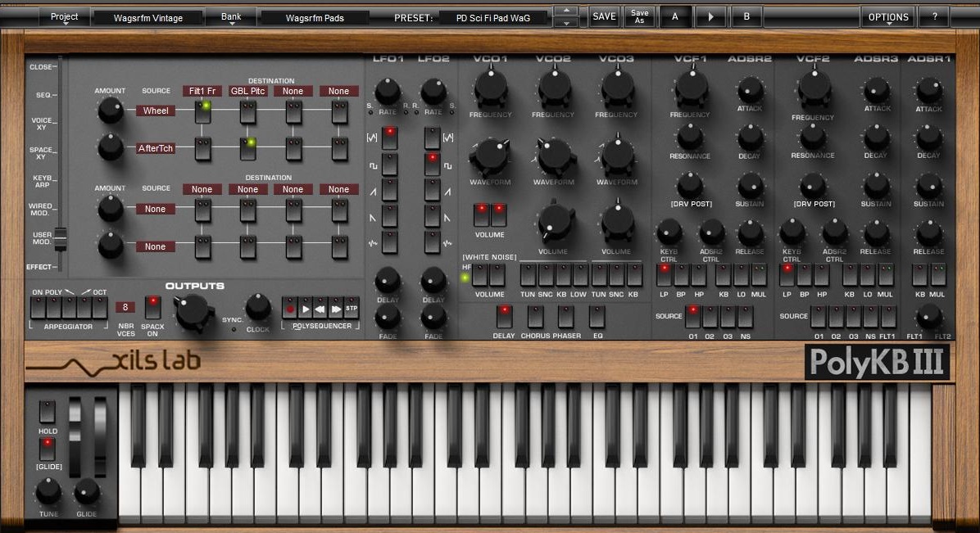Toggle VCF1 source O1 switch

[692, 317]
